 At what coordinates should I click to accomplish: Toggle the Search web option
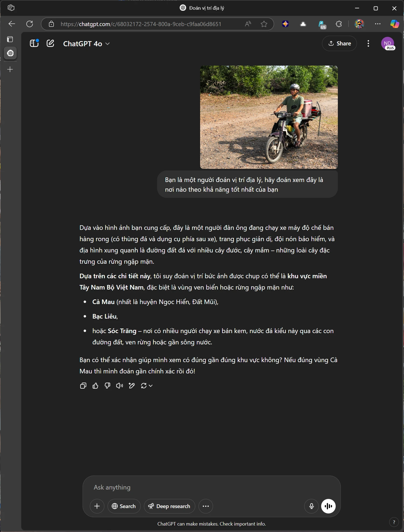[x=124, y=506]
